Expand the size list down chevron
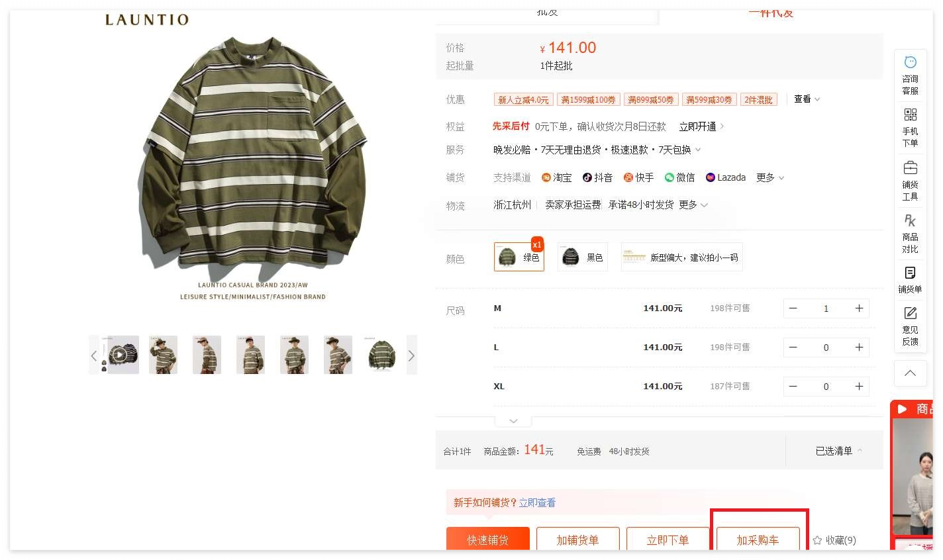943x560 pixels. click(x=513, y=421)
